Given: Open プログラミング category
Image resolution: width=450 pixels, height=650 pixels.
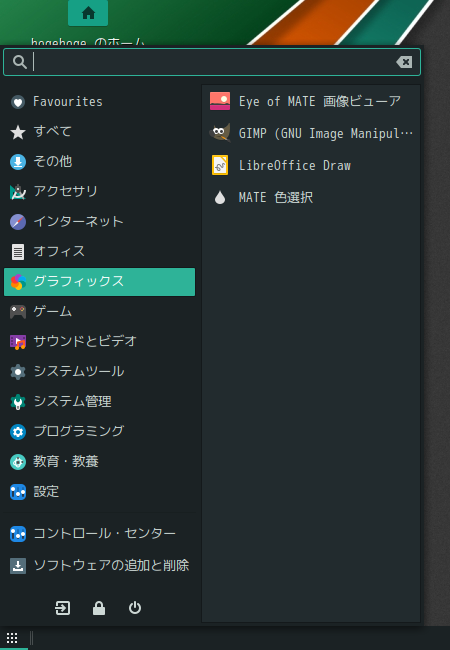Looking at the screenshot, I should [99, 432].
